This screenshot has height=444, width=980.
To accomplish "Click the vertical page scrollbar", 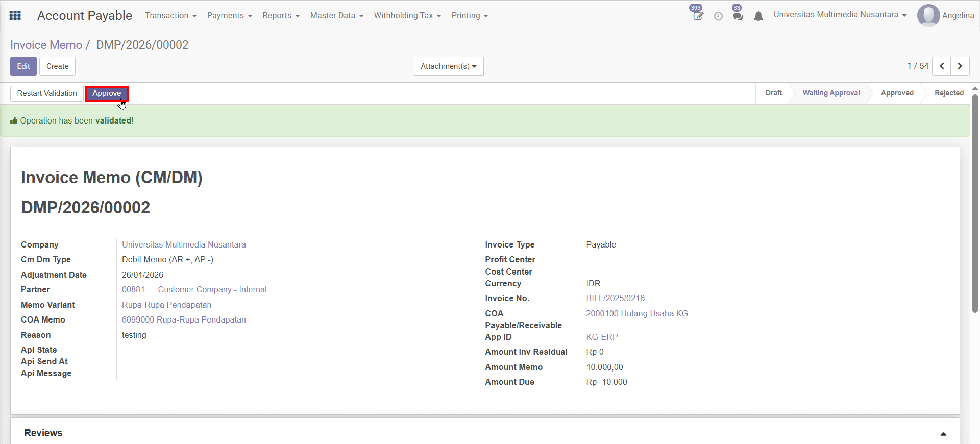I will [975, 204].
